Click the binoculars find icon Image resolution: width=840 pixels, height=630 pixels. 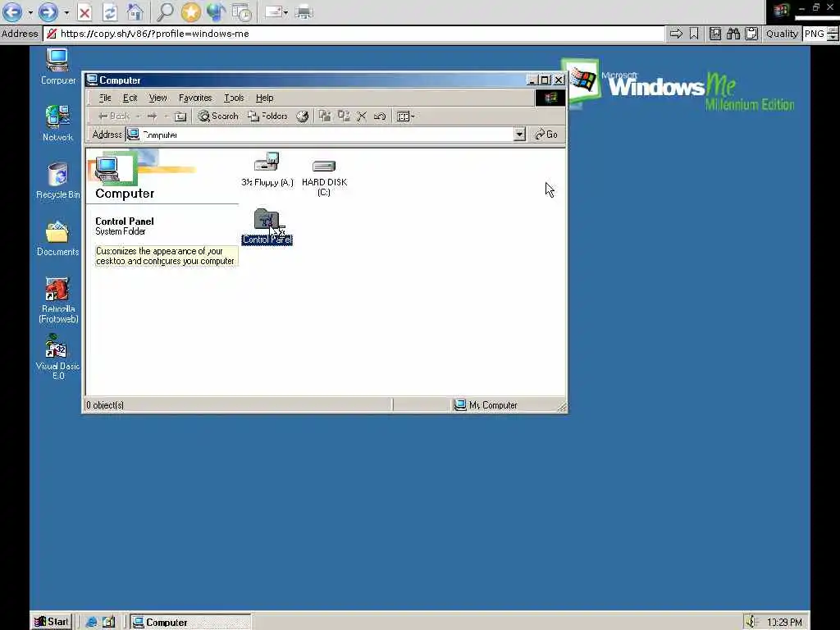coord(733,34)
